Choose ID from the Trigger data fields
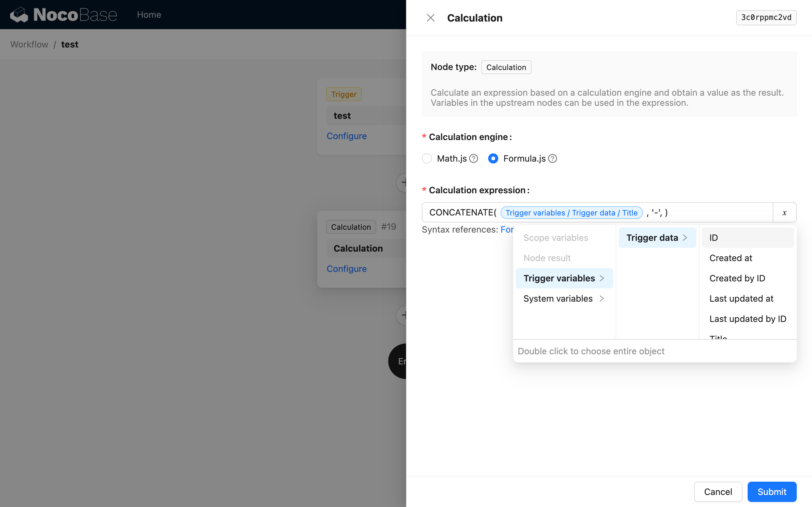Viewport: 812px width, 507px height. 713,237
